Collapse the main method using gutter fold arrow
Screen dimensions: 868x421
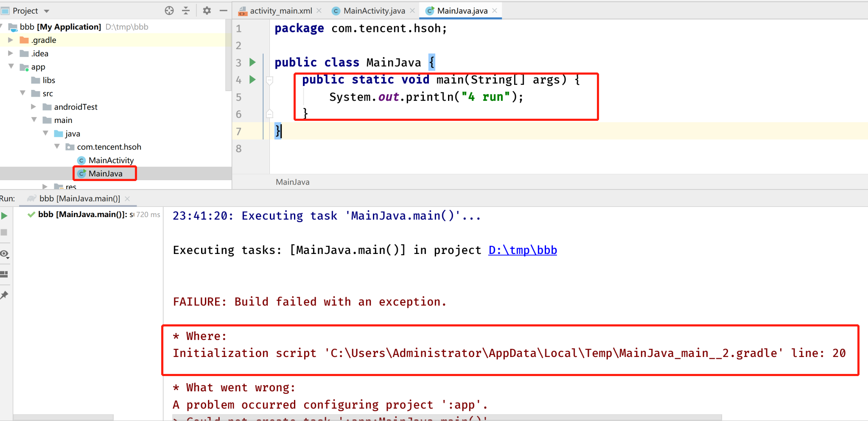270,80
